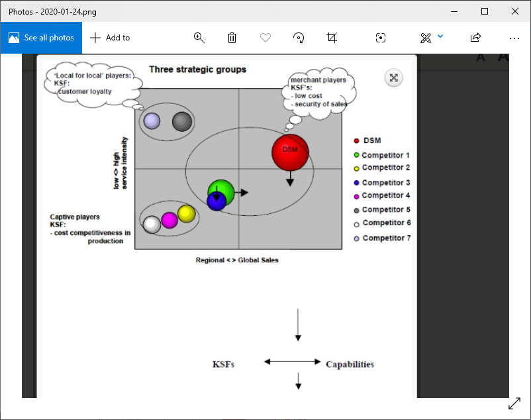Click the dark gray Competitor 5 bubble

click(182, 122)
